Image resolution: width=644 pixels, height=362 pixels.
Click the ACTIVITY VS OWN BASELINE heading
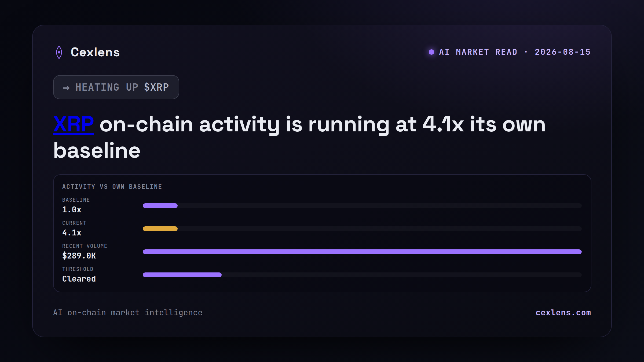point(112,187)
